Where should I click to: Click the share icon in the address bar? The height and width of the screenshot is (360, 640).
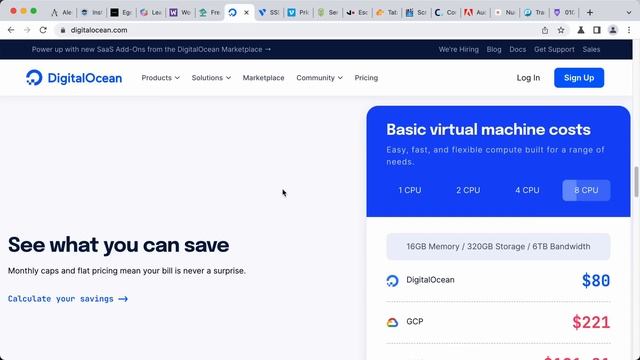click(545, 30)
